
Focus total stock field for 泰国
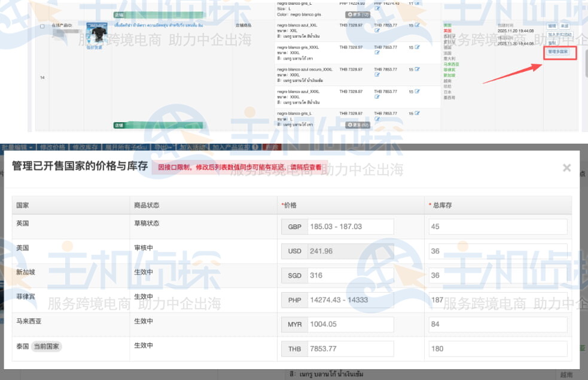point(498,349)
